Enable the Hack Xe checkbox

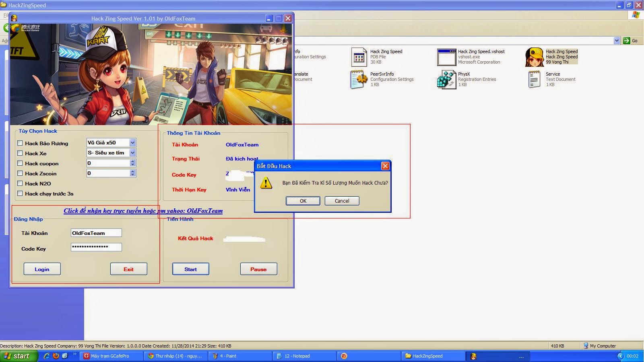[x=20, y=153]
